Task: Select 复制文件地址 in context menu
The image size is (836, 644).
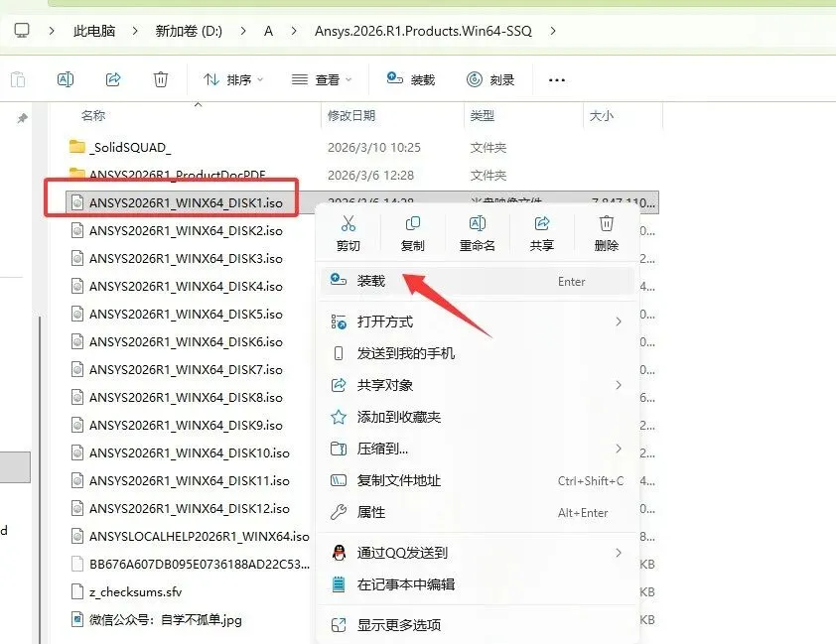Action: click(478, 480)
